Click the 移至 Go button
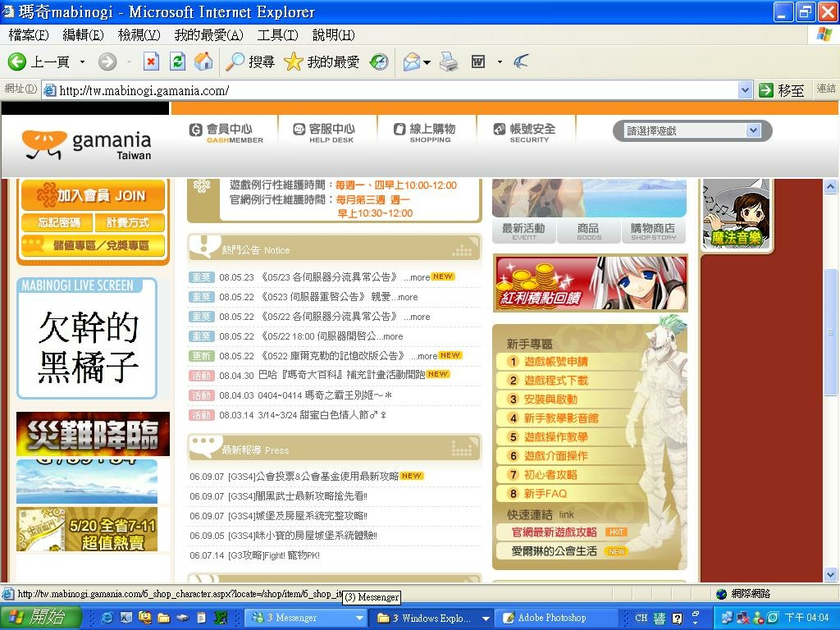840x630 pixels. tap(782, 90)
